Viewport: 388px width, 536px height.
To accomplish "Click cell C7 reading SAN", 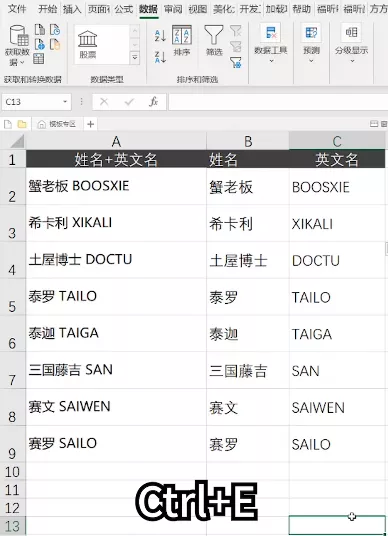I will coord(337,370).
